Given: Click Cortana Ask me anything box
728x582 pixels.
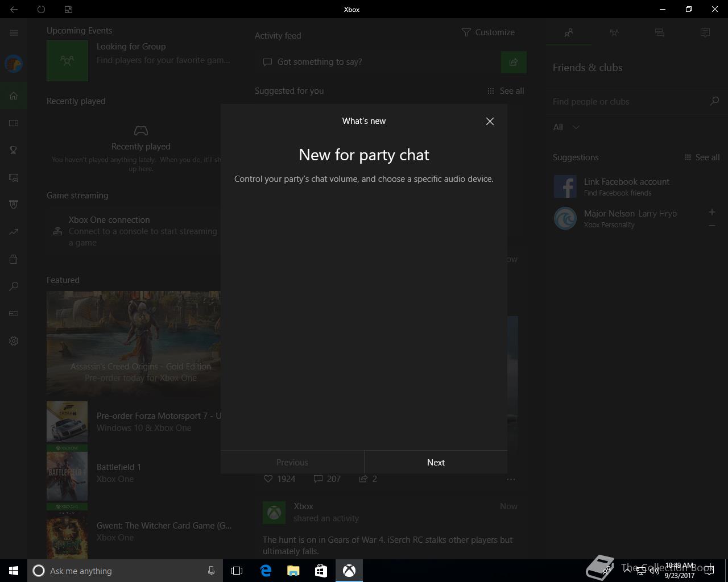Looking at the screenshot, I should [125, 571].
